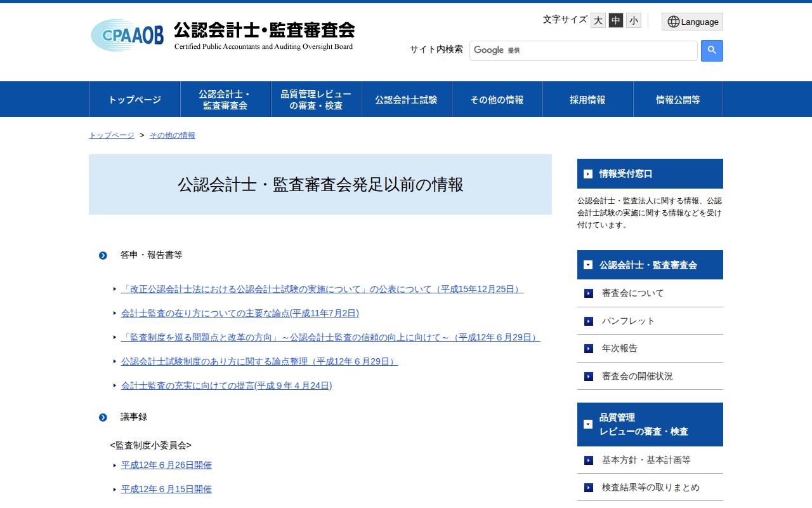The height and width of the screenshot is (508, 812).
Task: Click the 文字サイズ label
Action: pos(565,20)
